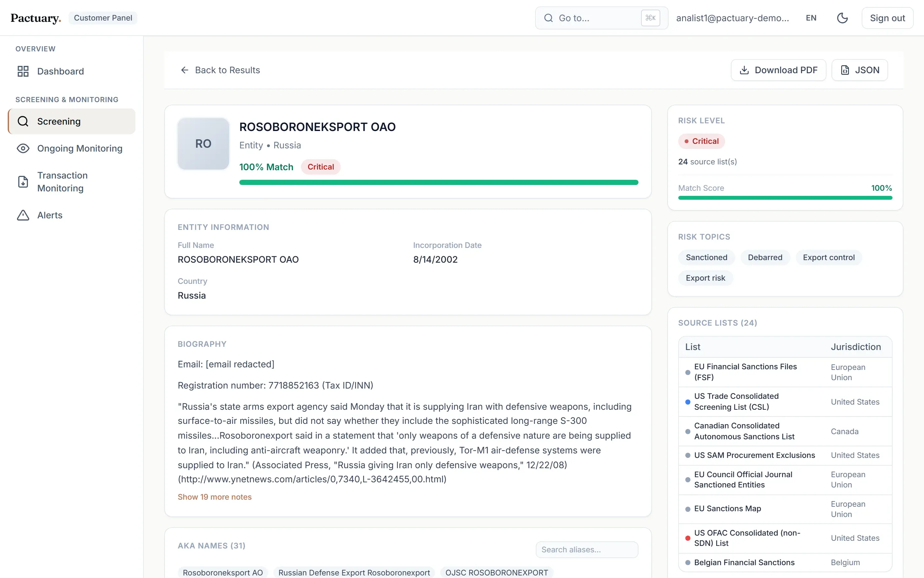Click the Download PDF button
Image resolution: width=924 pixels, height=578 pixels.
coord(779,70)
